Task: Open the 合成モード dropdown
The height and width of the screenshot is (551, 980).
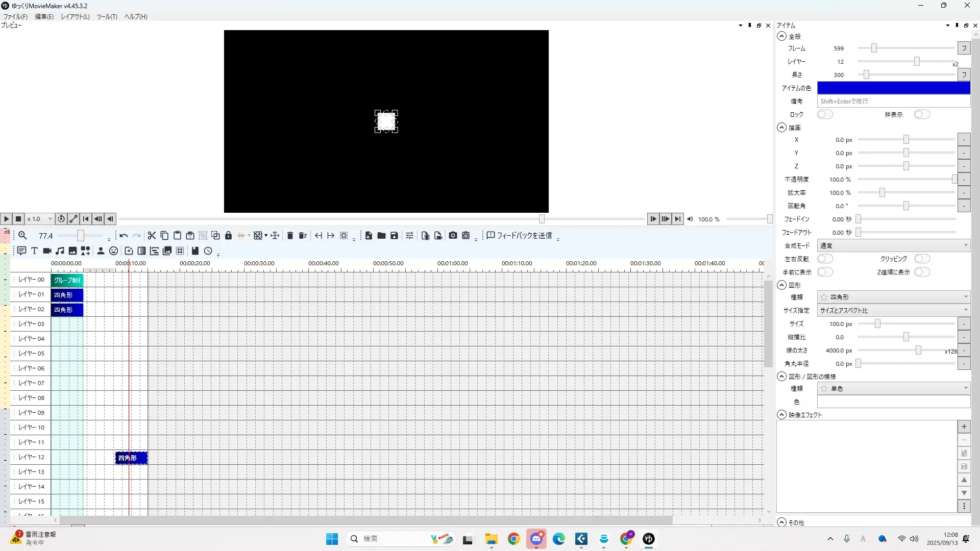Action: pos(893,245)
